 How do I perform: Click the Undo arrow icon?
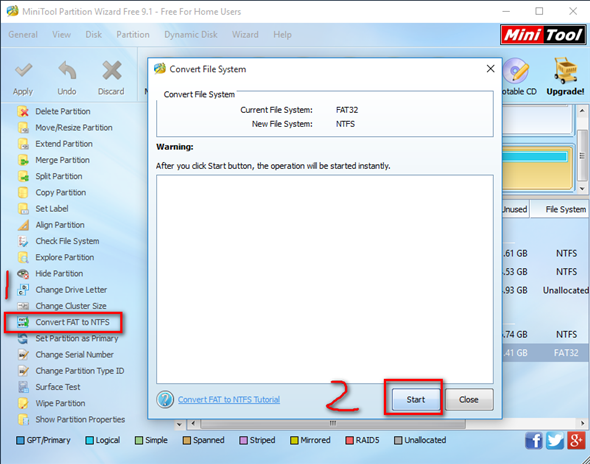click(x=67, y=70)
